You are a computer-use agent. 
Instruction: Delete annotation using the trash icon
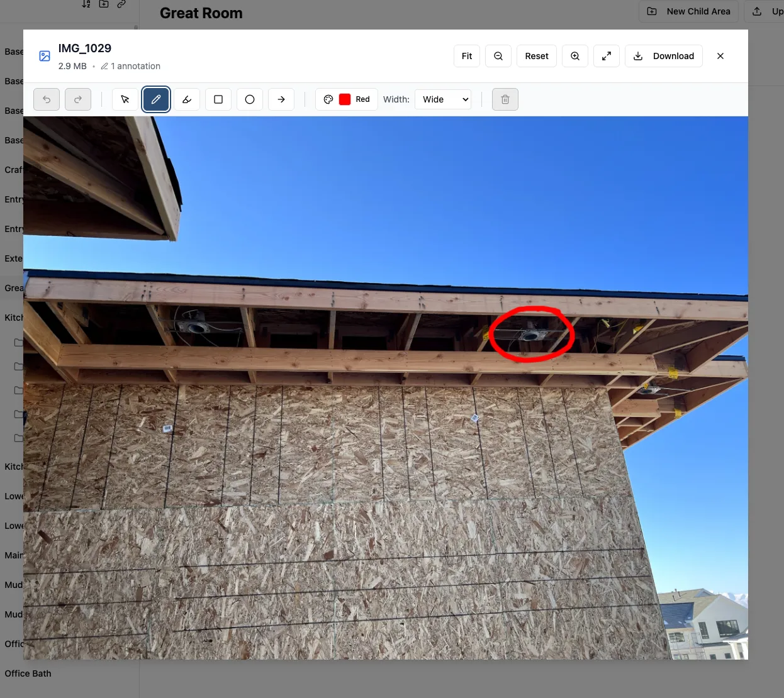(505, 99)
